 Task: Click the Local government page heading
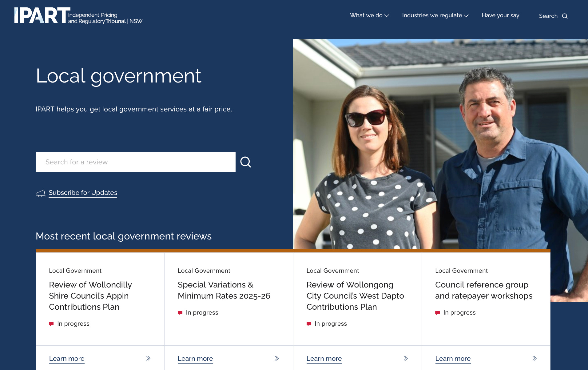(x=118, y=76)
